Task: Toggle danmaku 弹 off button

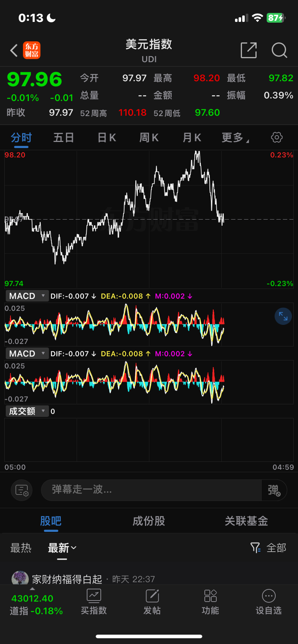Action: point(274,490)
